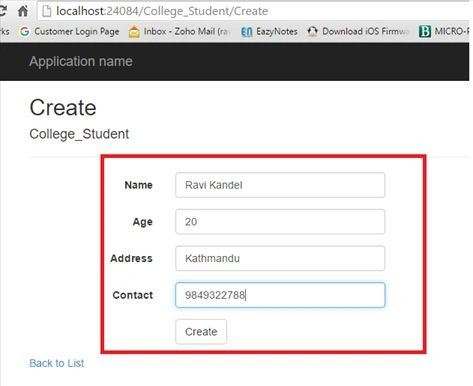Click the Contact field with 9849322788
The image size is (473, 386).
pyautogui.click(x=280, y=295)
